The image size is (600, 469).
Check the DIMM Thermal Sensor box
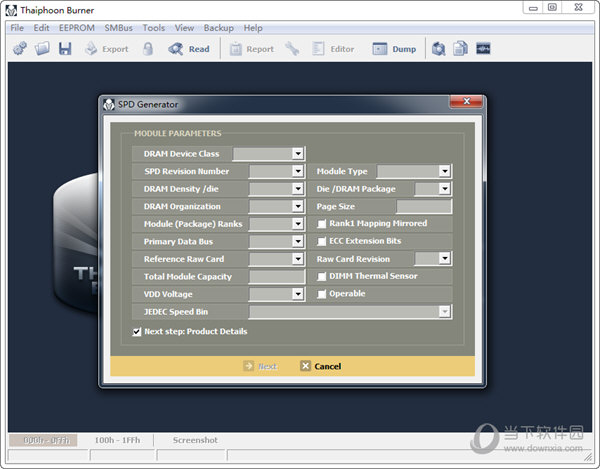click(x=322, y=277)
